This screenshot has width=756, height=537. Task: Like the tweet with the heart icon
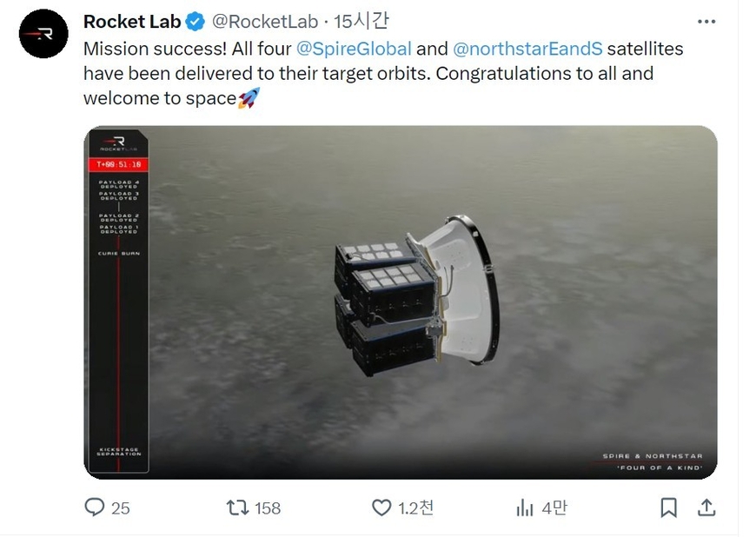tap(381, 507)
